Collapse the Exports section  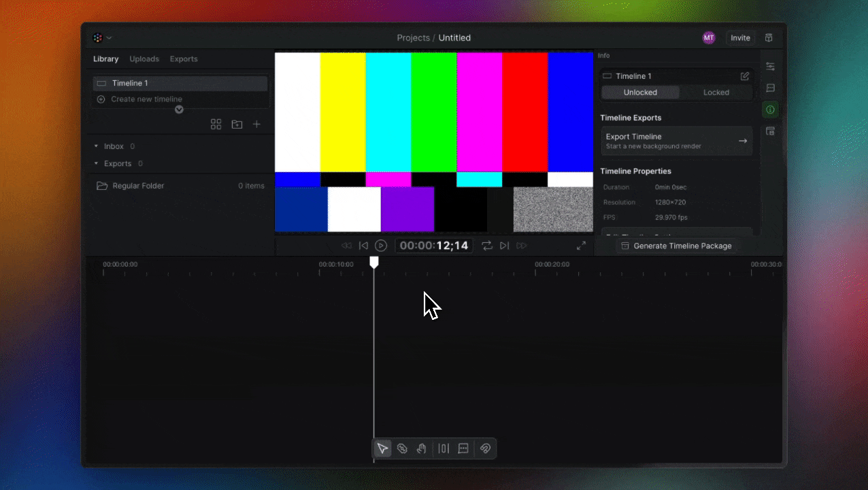pos(96,163)
